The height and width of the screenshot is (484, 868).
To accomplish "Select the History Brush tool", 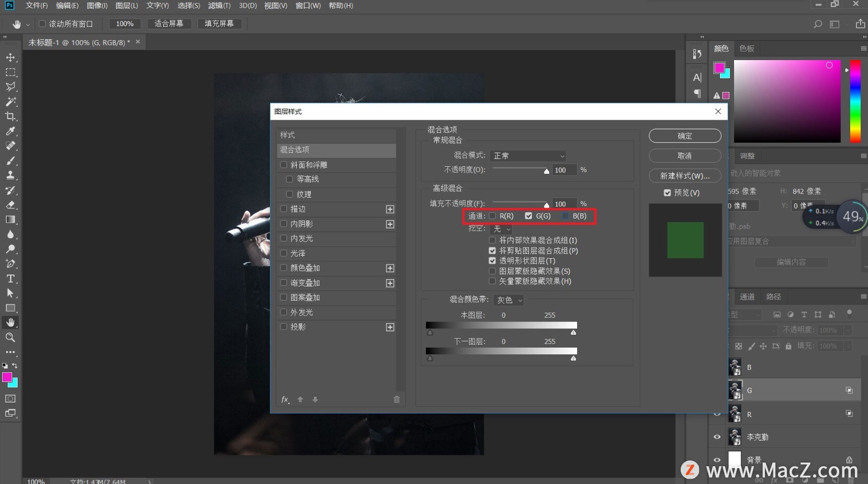I will click(x=10, y=190).
